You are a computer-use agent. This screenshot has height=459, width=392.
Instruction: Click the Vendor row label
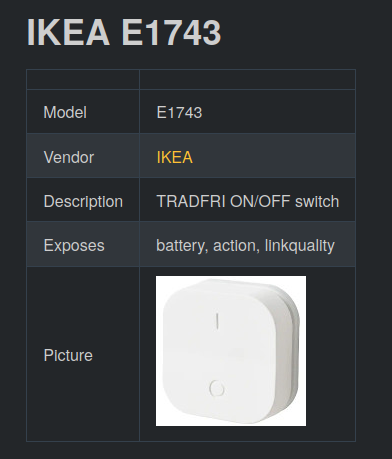(x=69, y=157)
